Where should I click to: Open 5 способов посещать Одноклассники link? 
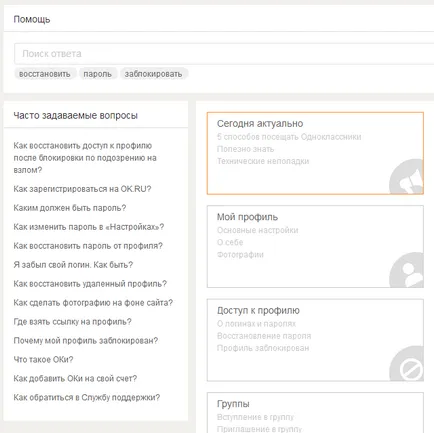coord(289,137)
